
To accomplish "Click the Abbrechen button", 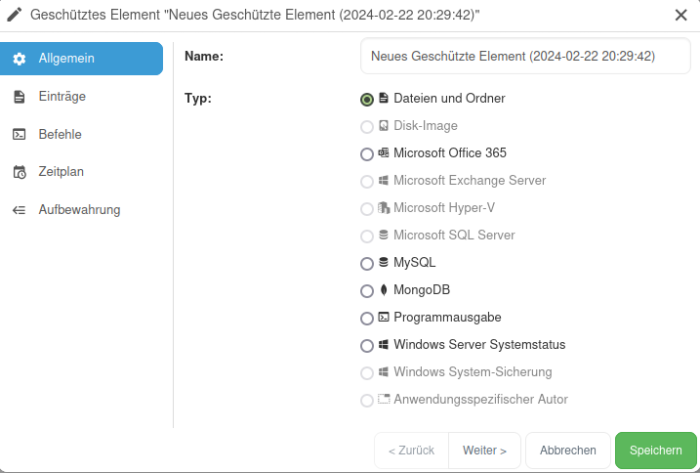I will click(x=568, y=451).
